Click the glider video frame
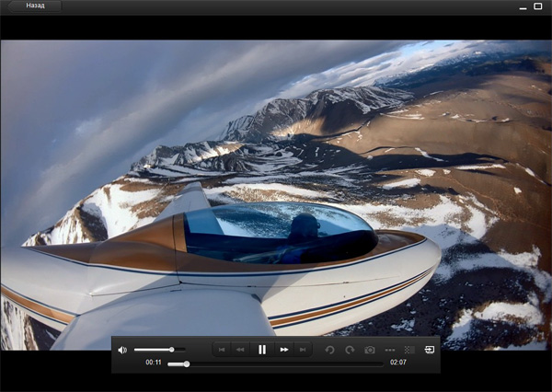 276,184
